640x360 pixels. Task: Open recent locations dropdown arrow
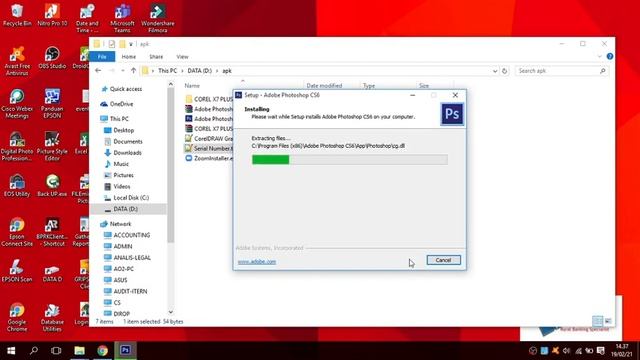pos(122,71)
